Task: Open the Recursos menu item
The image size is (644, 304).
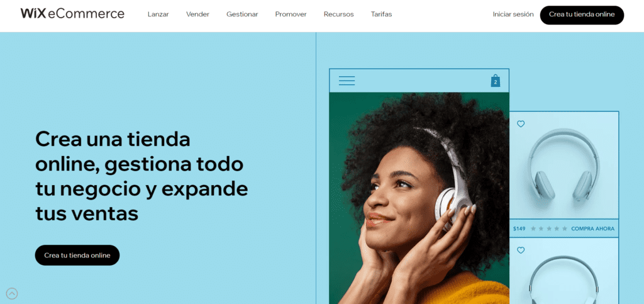Action: [x=338, y=14]
